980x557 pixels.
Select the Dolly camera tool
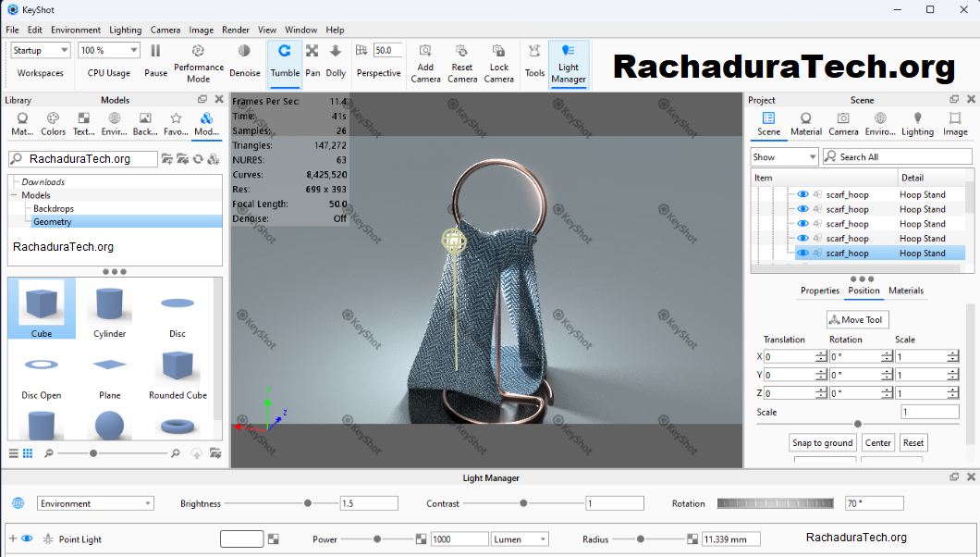click(336, 61)
